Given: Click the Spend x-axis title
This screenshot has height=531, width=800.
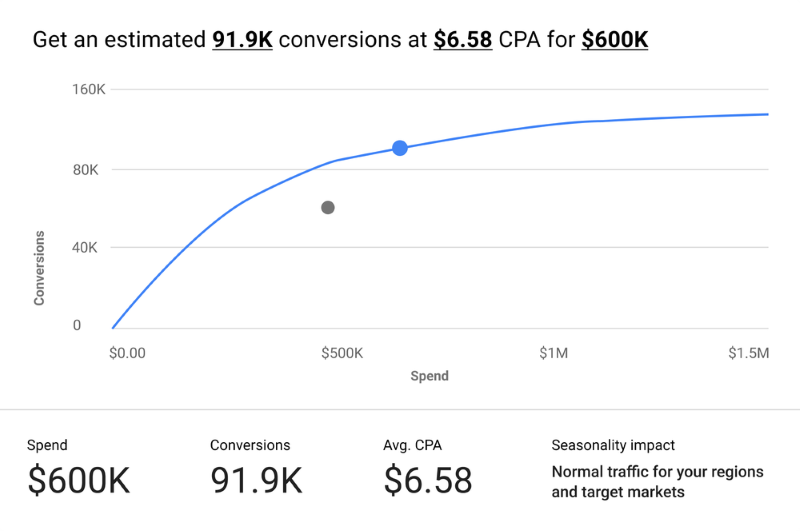Looking at the screenshot, I should click(x=430, y=376).
